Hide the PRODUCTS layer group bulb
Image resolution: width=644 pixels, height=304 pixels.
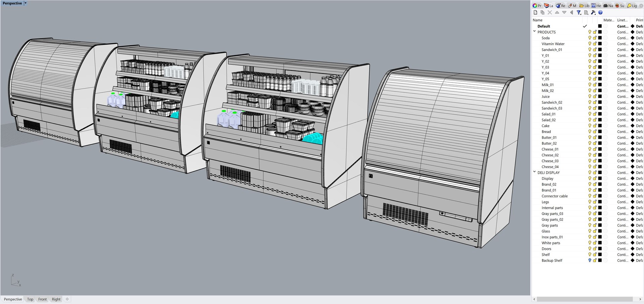click(590, 32)
